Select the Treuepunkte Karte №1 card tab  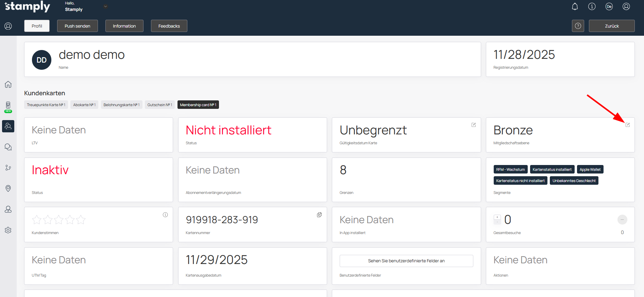[46, 105]
